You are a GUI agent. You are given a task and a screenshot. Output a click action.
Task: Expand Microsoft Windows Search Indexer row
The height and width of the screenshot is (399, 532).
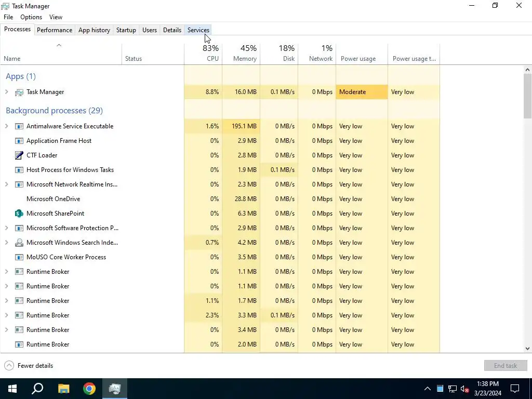(6, 243)
